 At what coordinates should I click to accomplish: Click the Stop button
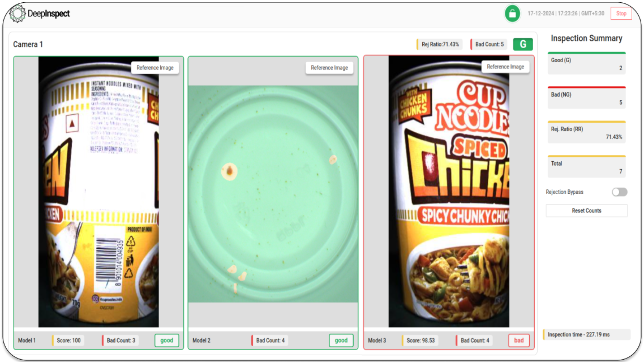[622, 13]
